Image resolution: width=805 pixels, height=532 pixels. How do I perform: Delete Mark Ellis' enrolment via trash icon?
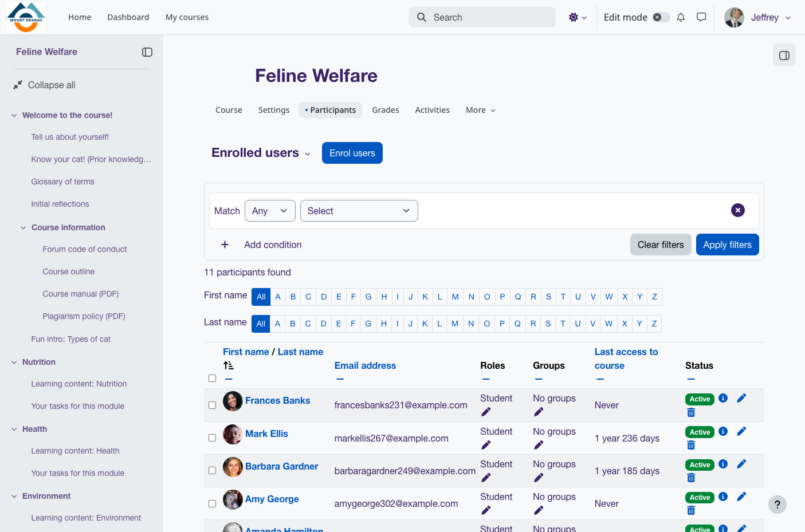[691, 446]
